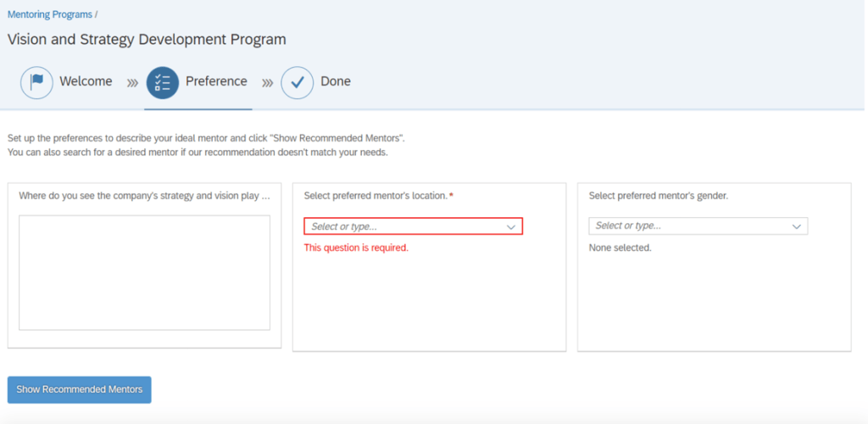Click the Done checkmark circle icon

coord(298,82)
